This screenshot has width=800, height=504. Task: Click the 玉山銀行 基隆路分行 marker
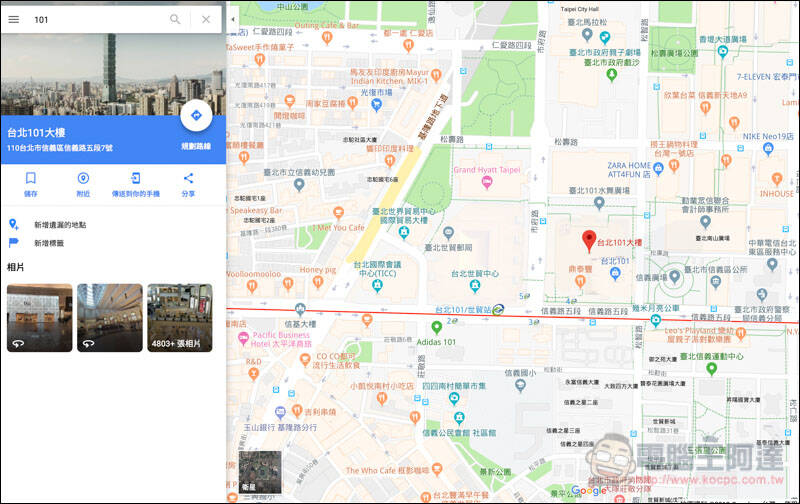[280, 412]
